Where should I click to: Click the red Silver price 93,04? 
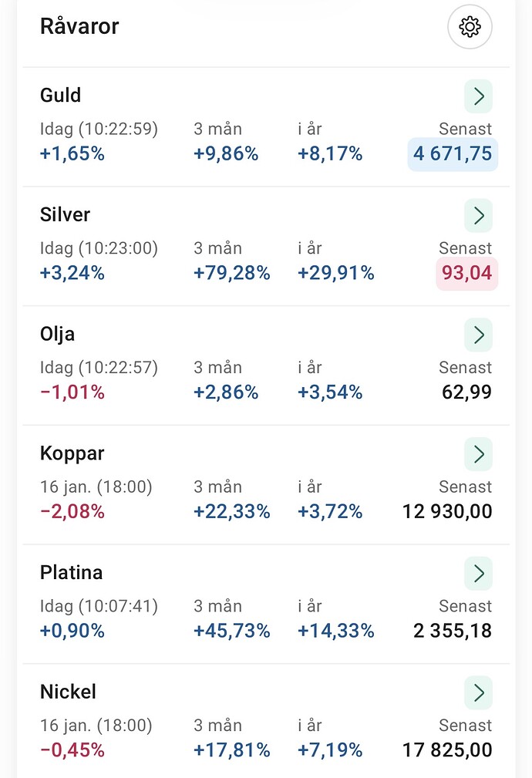(466, 274)
